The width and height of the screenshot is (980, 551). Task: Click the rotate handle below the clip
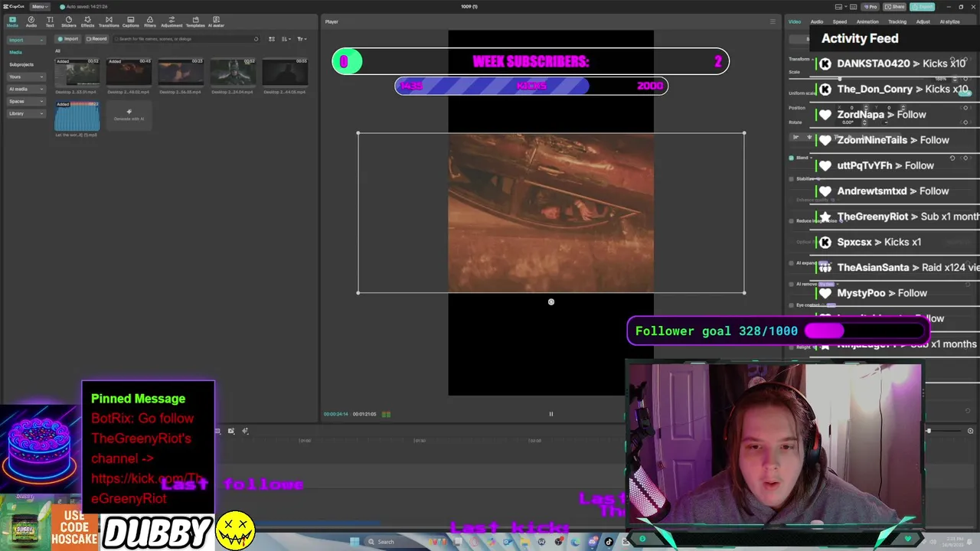pos(551,302)
